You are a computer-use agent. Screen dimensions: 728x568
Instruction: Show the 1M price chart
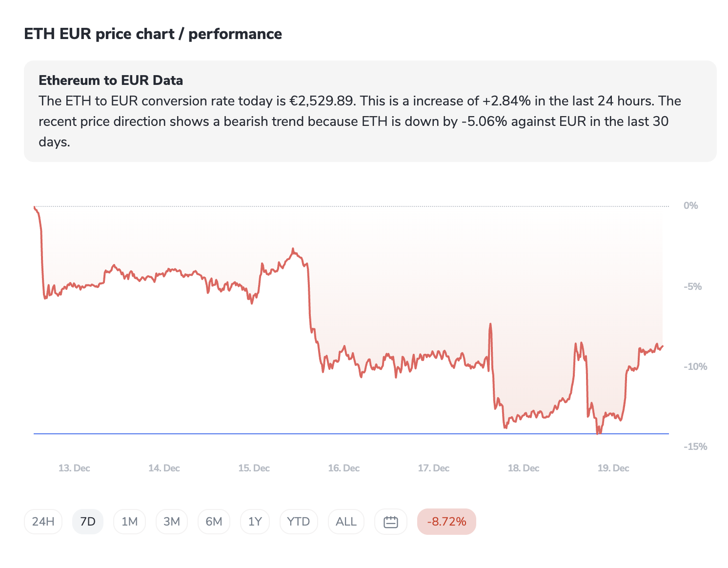(x=129, y=522)
